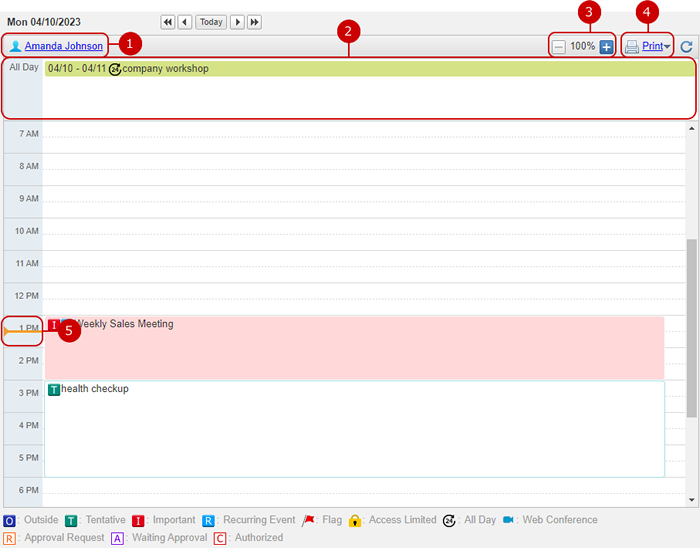Image resolution: width=700 pixels, height=548 pixels.
Task: Expand the Print dropdown arrow
Action: click(x=667, y=46)
